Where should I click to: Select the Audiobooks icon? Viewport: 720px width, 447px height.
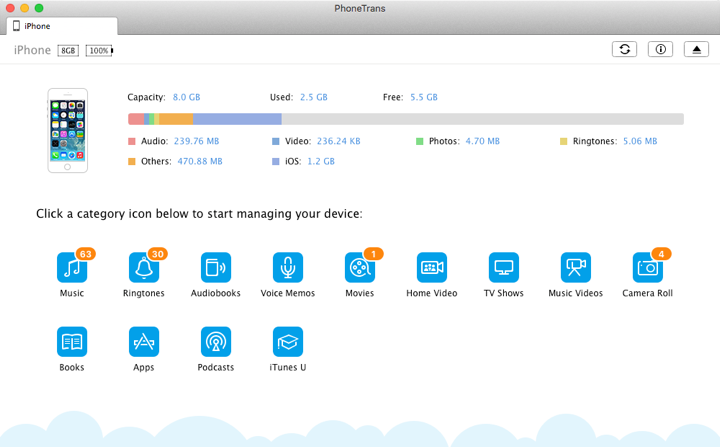pyautogui.click(x=216, y=267)
